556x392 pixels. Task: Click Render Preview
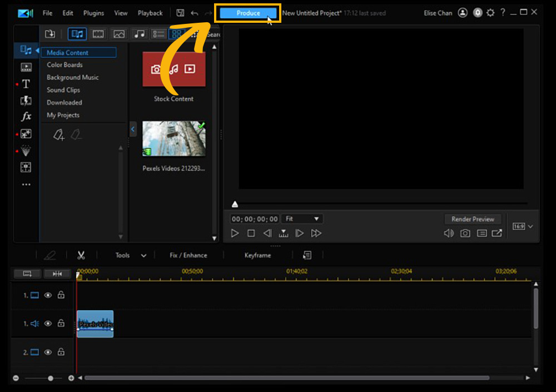click(473, 219)
